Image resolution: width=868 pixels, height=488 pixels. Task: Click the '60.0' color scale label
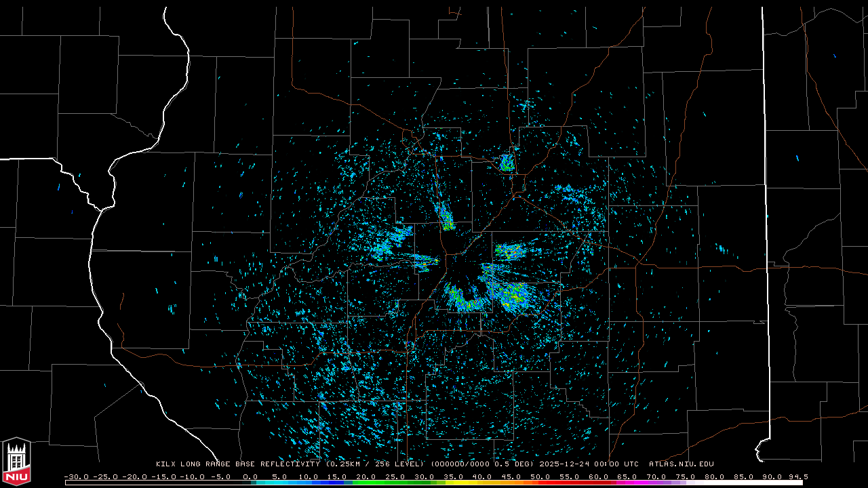point(599,476)
